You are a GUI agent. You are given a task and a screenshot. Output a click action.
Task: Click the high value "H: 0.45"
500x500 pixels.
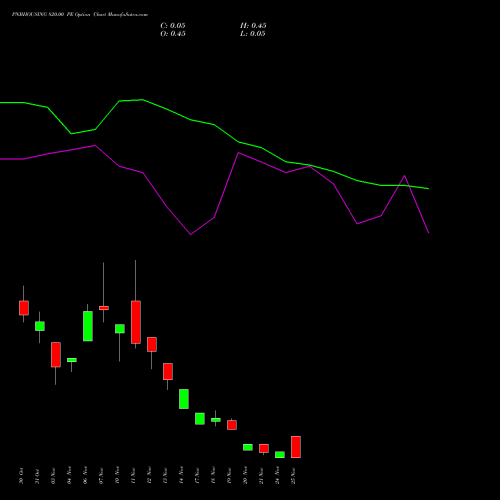pos(253,26)
